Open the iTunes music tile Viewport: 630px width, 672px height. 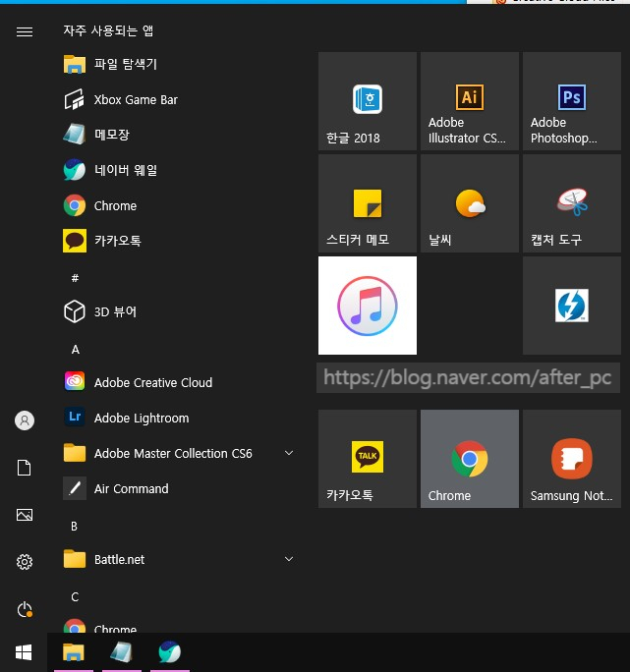368,306
